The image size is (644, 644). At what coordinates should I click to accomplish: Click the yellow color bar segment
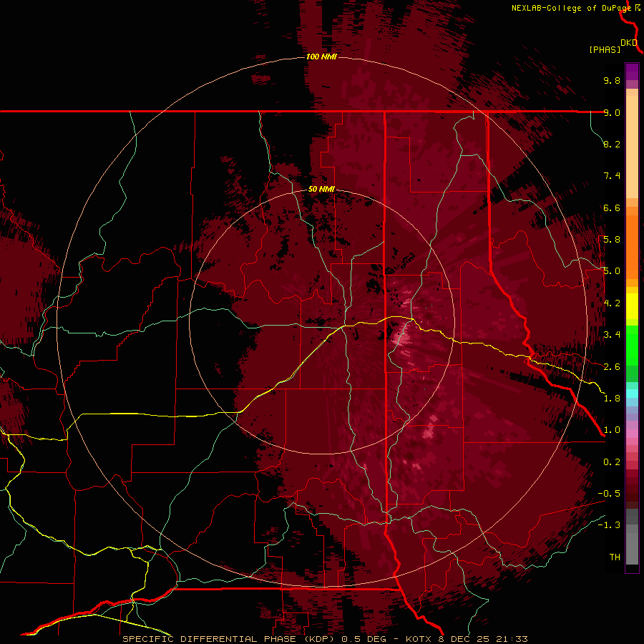click(632, 306)
